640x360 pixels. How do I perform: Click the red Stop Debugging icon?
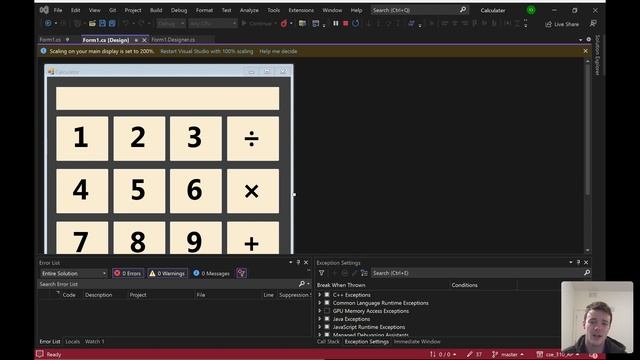(346, 24)
